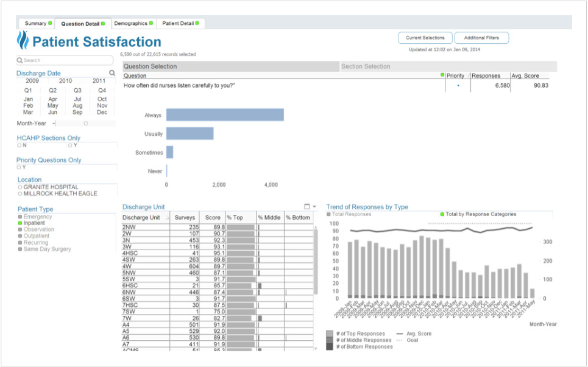Click the Patient Satisfaction flame logo
588x367 pixels.
click(x=23, y=41)
